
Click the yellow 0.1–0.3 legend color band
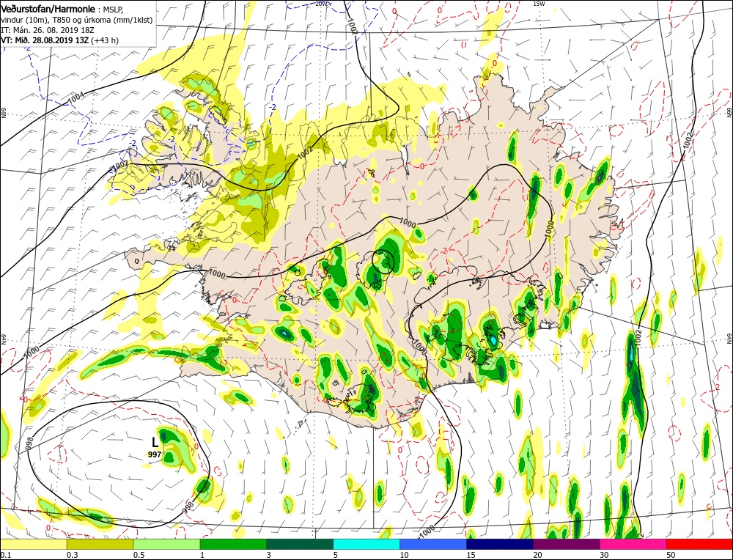pos(34,544)
